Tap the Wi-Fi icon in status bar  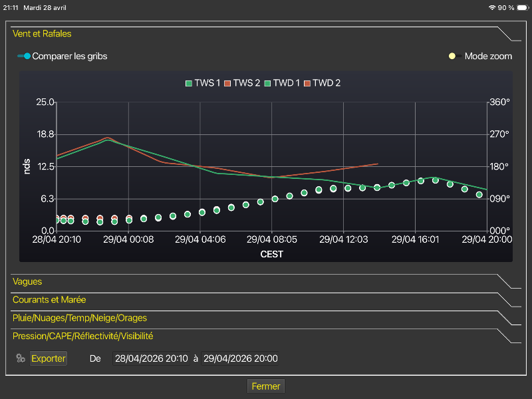(x=491, y=7)
